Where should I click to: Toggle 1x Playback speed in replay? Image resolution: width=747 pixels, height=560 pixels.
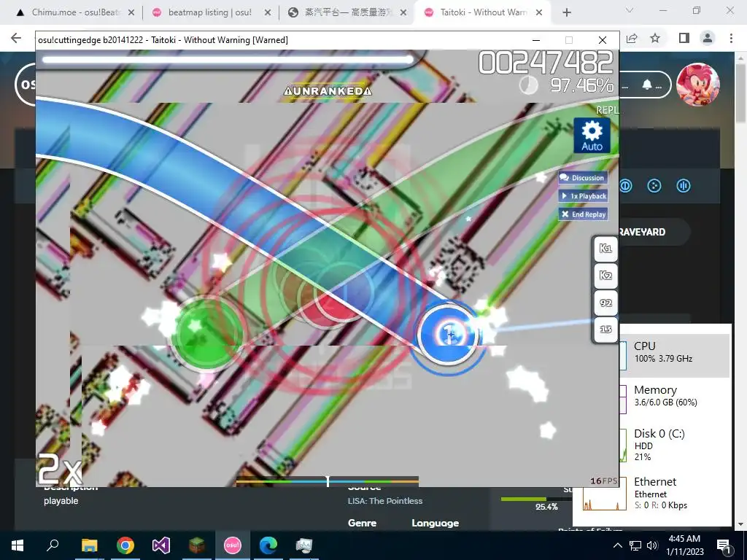click(583, 195)
